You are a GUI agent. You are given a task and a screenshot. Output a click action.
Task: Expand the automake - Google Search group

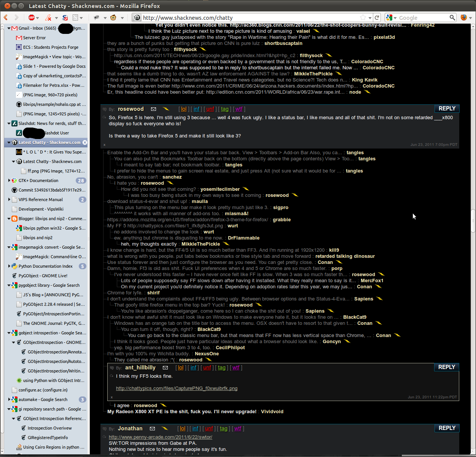pos(9,399)
